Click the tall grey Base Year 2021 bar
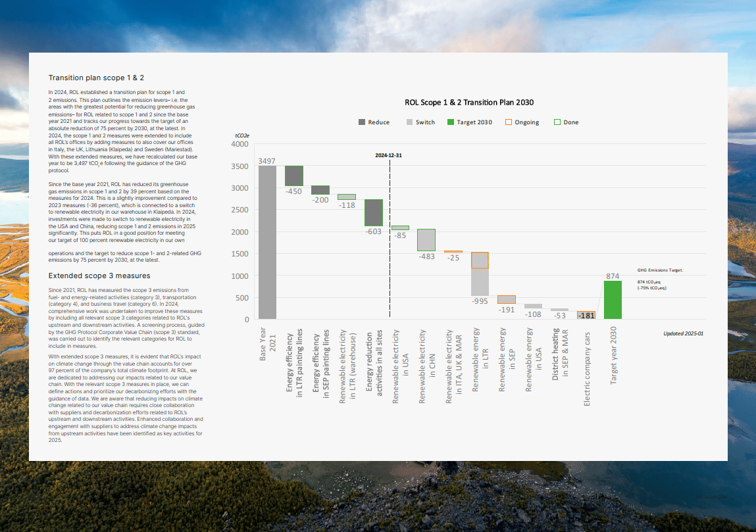756x532 pixels. pos(268,243)
